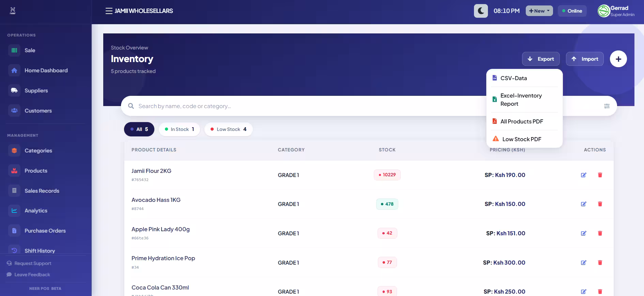The image size is (644, 296).
Task: Open the hamburger sidebar menu
Action: [109, 11]
